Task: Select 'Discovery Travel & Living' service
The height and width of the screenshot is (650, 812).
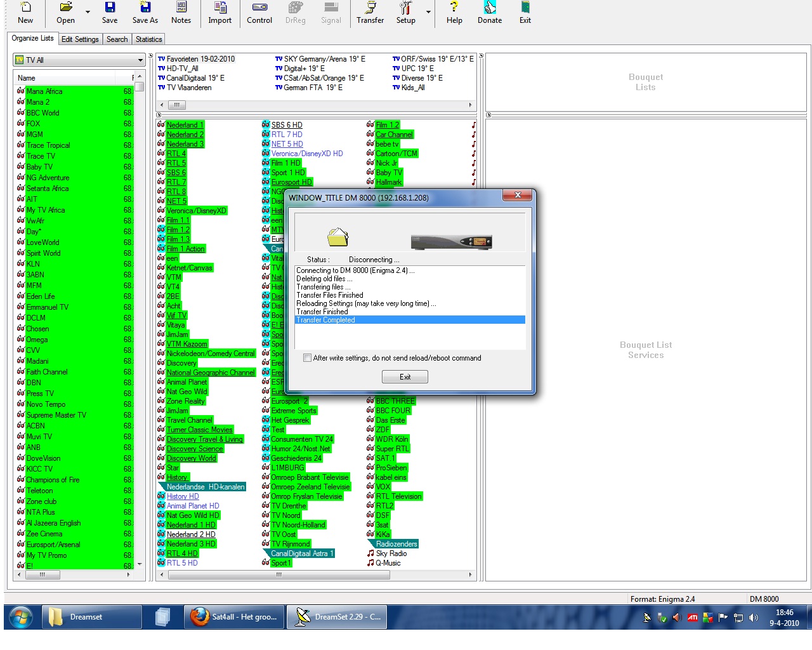Action: point(205,439)
